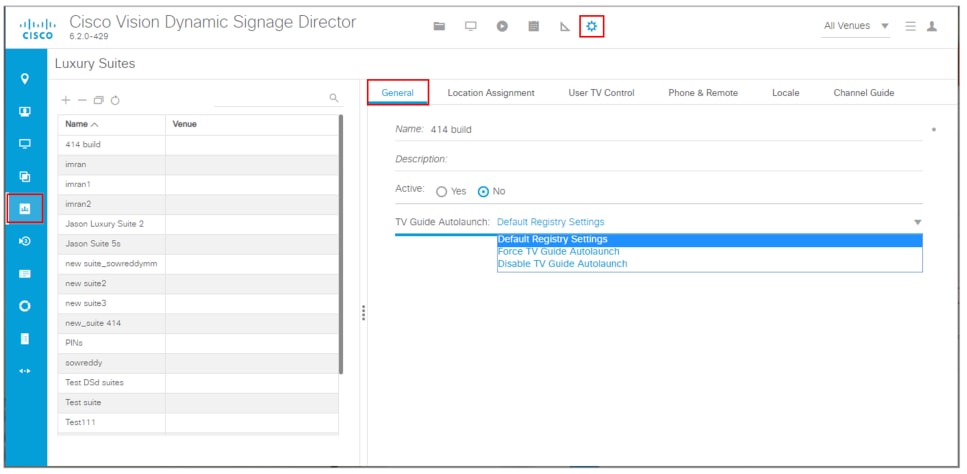Open the Phone & Remote tab

pos(703,93)
